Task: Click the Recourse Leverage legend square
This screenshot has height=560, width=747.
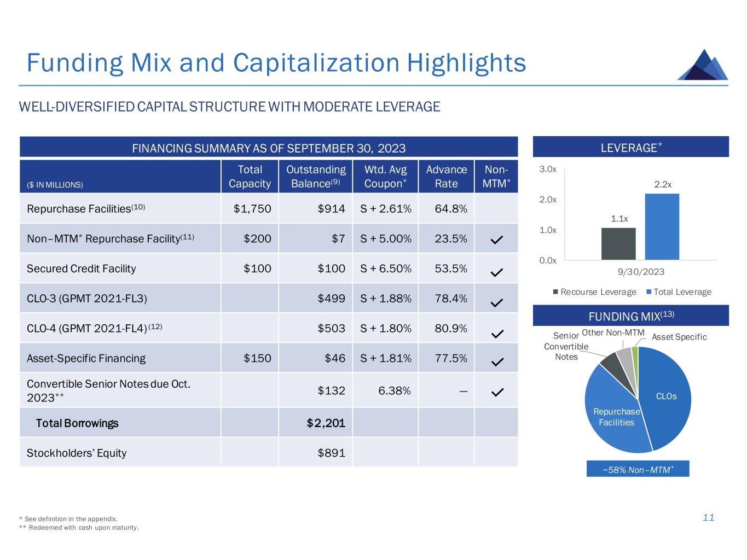Action: [x=556, y=292]
